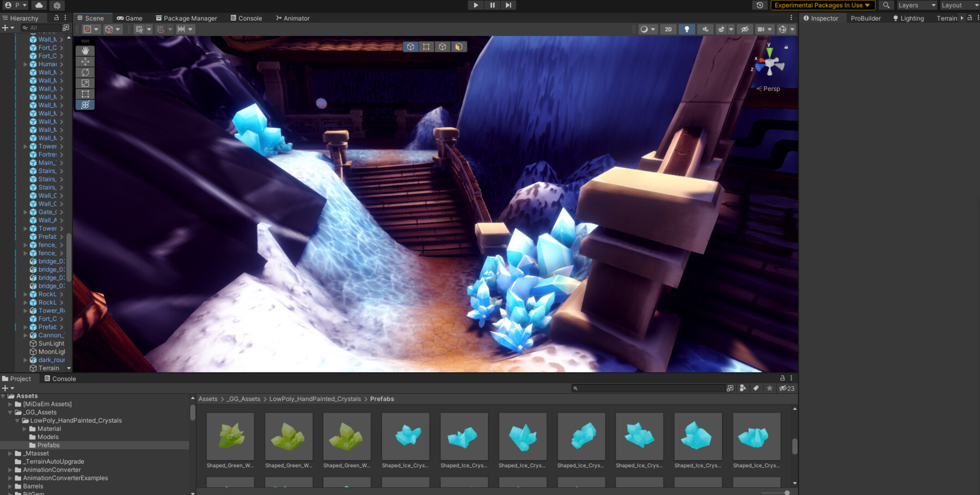Disable scene lighting with the bulb toggle
The height and width of the screenshot is (495, 980).
click(687, 29)
